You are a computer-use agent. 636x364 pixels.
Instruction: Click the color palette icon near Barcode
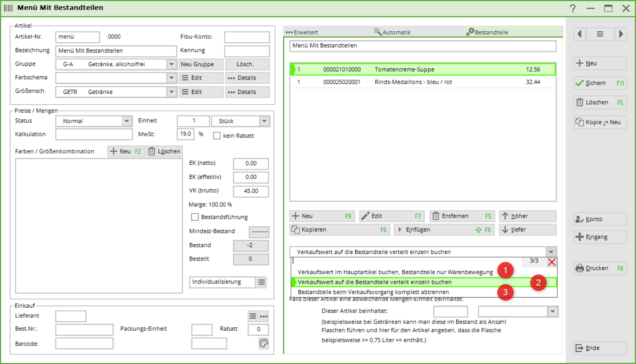264,343
